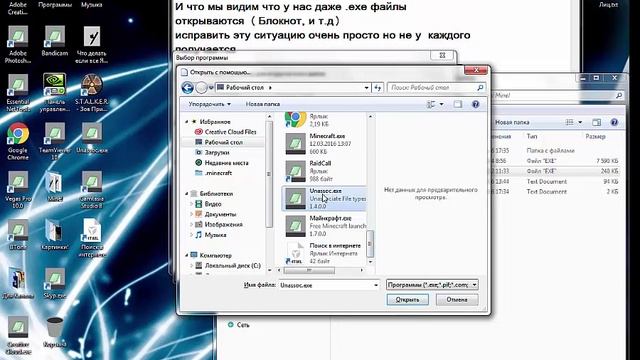Select Minecraft.exe in the file list

click(x=324, y=144)
